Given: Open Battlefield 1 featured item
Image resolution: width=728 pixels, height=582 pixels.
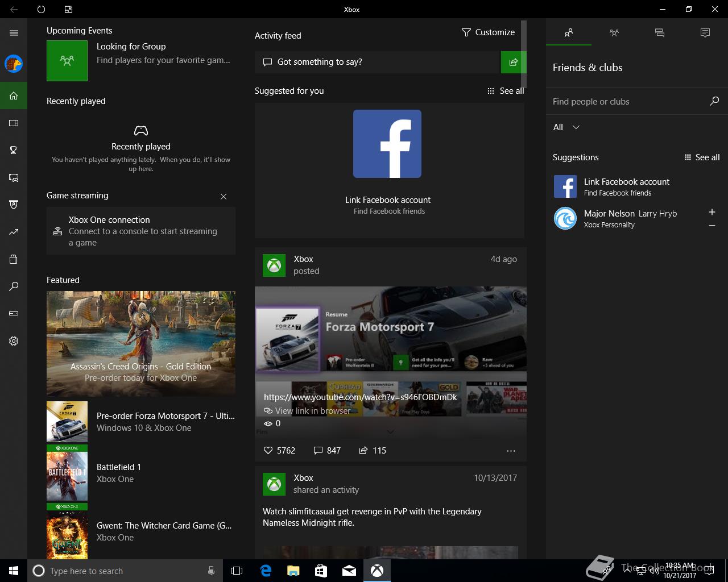Looking at the screenshot, I should (141, 473).
